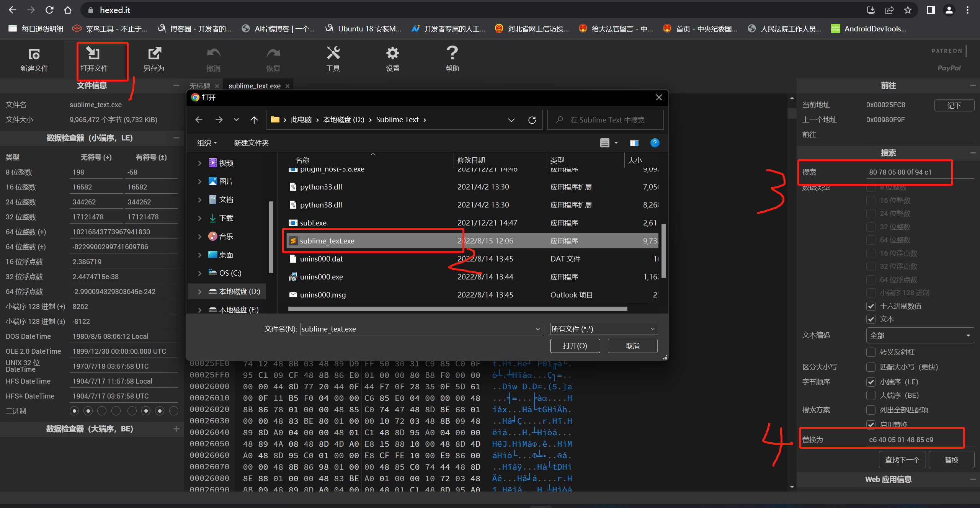The image size is (980, 508).
Task: Click the Find Next (查找下一个) button
Action: [x=902, y=460]
